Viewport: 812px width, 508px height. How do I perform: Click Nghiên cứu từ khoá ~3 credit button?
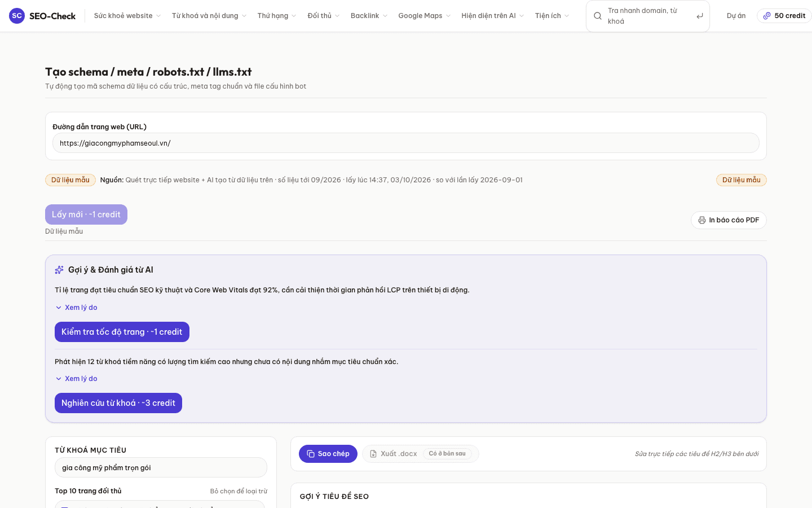[x=118, y=403]
